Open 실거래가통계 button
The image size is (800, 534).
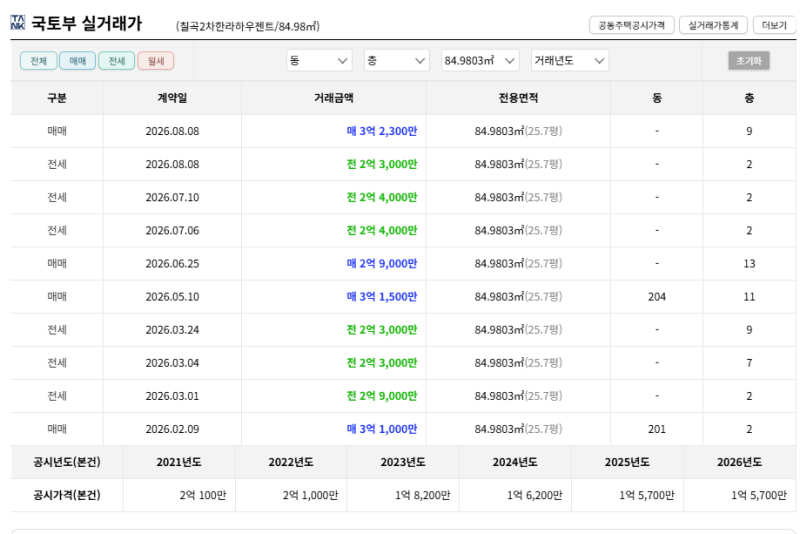tap(713, 25)
